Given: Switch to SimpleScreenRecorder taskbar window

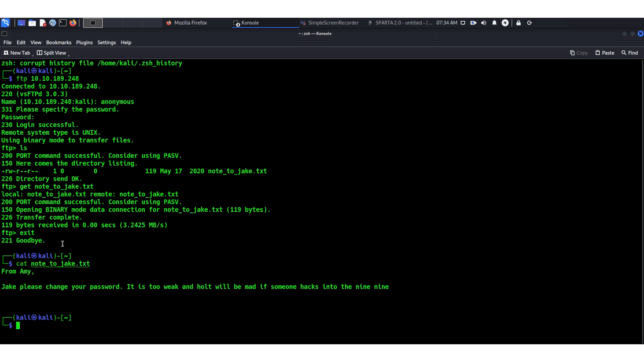Looking at the screenshot, I should (329, 23).
